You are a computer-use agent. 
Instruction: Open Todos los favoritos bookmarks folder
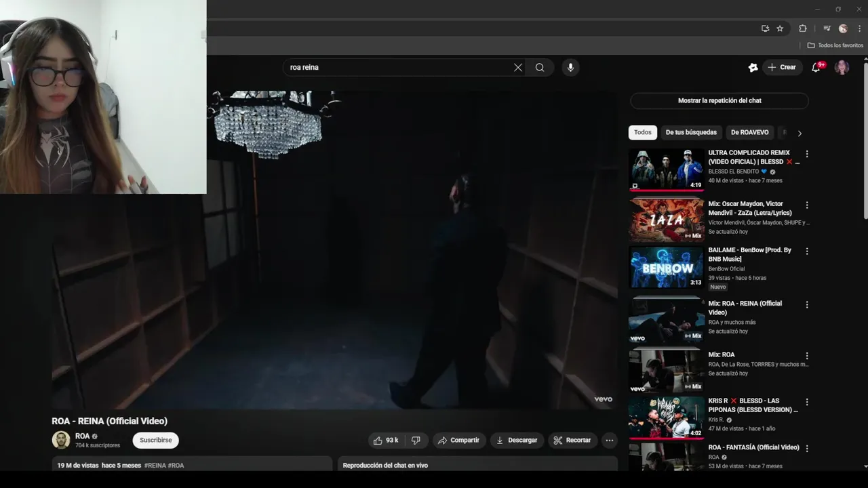[835, 45]
